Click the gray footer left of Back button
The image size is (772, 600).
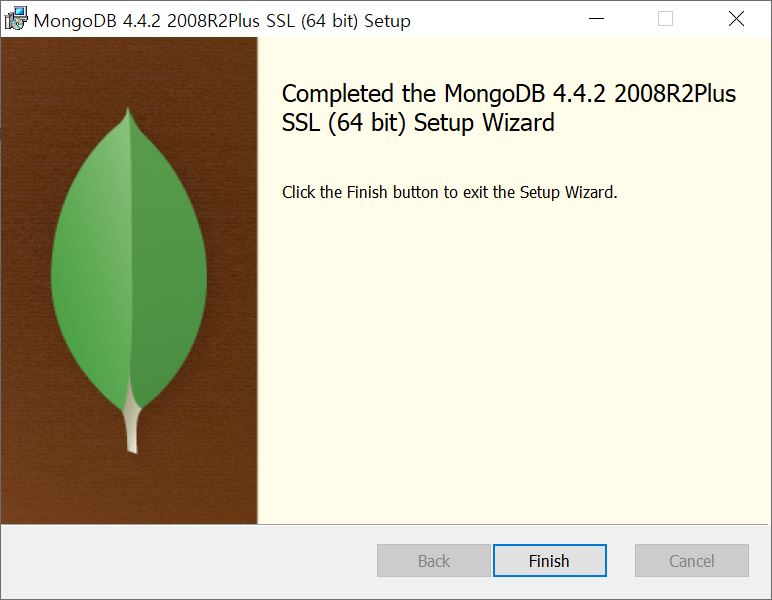(189, 560)
